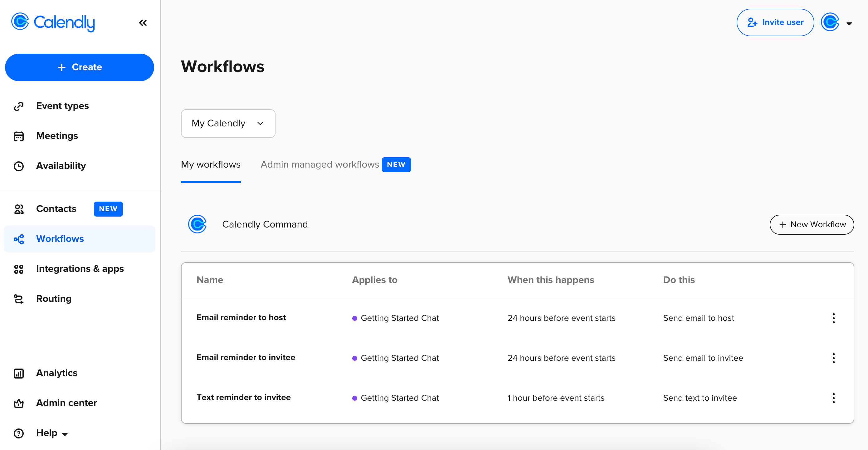This screenshot has height=450, width=868.
Task: Click the Workflows branch icon
Action: [18, 239]
